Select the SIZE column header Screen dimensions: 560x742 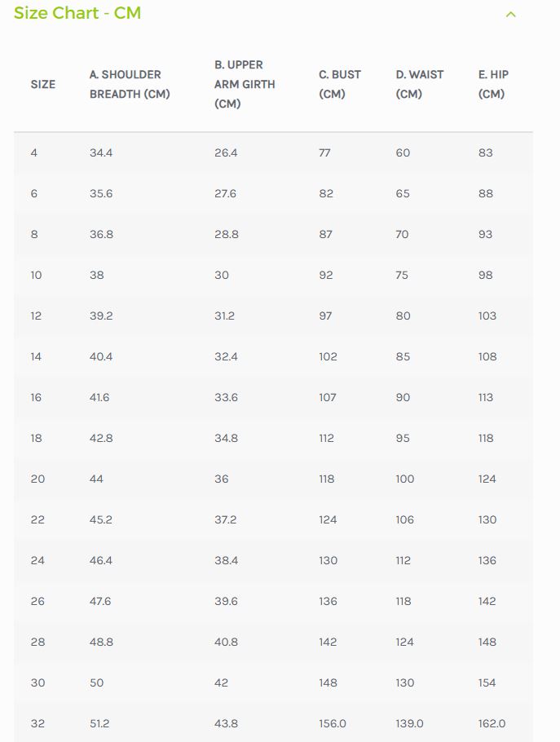(43, 84)
